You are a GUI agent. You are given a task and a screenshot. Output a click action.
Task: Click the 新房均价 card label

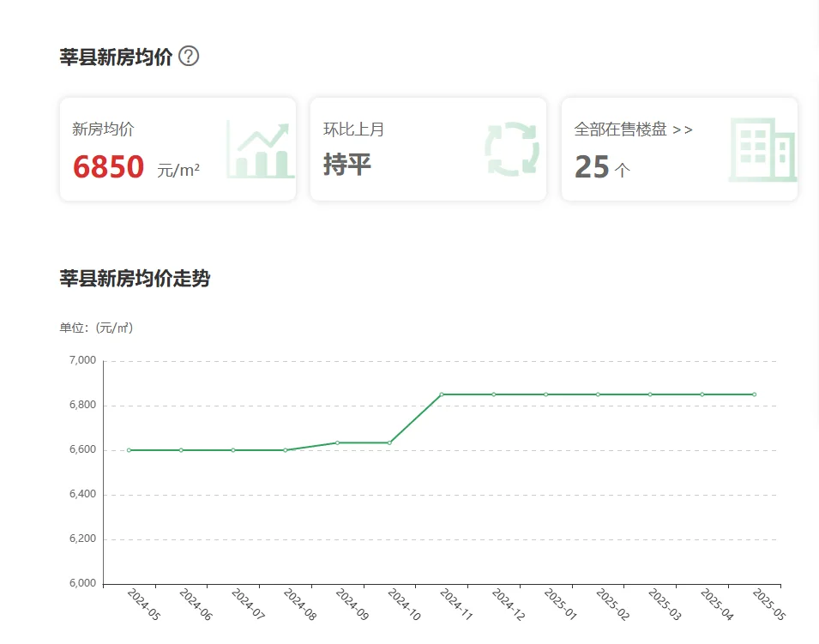(x=103, y=129)
